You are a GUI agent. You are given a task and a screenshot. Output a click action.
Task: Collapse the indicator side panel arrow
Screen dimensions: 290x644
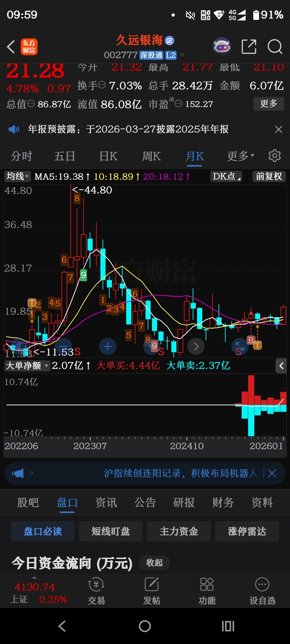click(x=281, y=366)
